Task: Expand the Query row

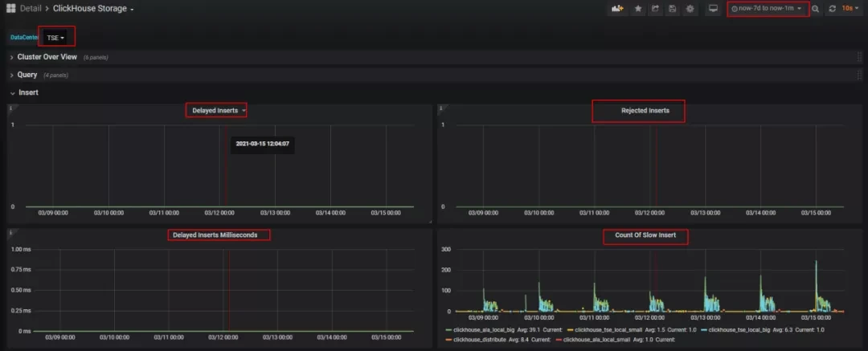Action: pyautogui.click(x=27, y=75)
